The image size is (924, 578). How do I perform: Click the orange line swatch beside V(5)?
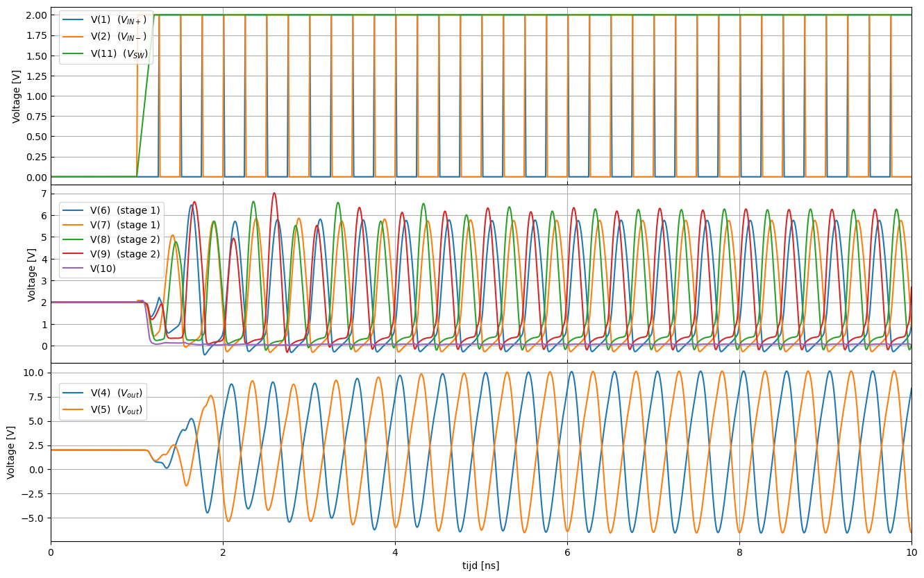coord(74,410)
